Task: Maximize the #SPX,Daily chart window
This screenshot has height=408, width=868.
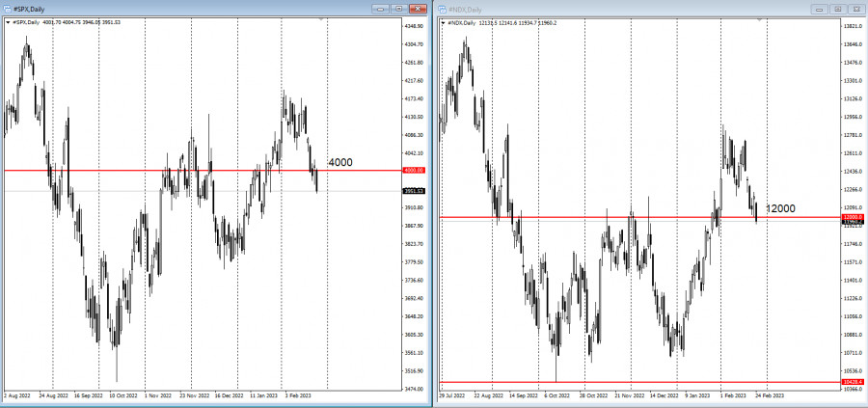Action: point(398,9)
